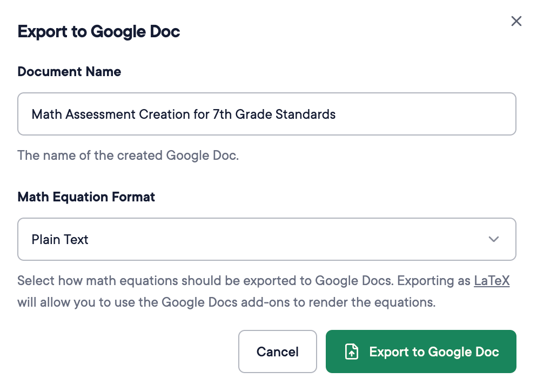Close the Export to Google Doc dialog
537x392 pixels.
(x=516, y=21)
